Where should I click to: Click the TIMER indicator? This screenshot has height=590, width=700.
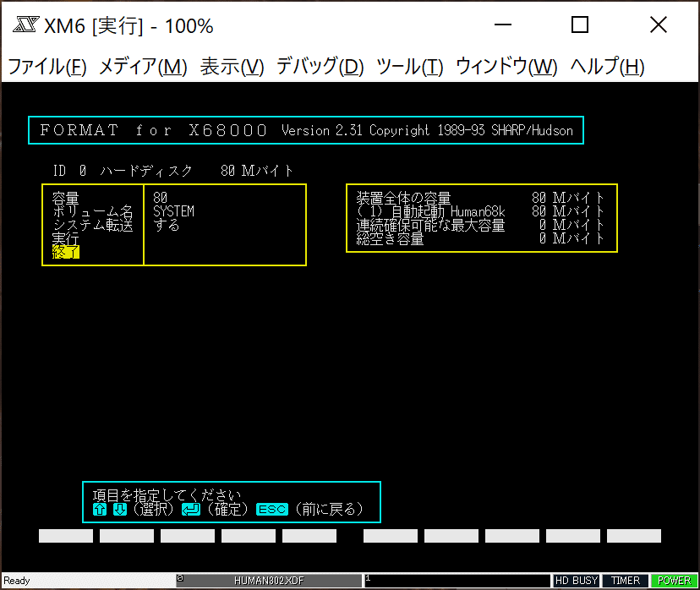[626, 581]
